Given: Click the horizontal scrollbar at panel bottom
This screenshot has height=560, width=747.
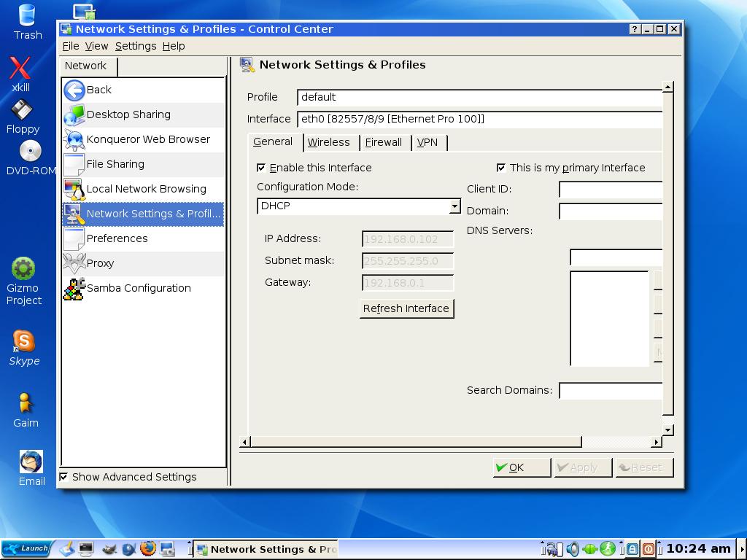Looking at the screenshot, I should click(416, 441).
